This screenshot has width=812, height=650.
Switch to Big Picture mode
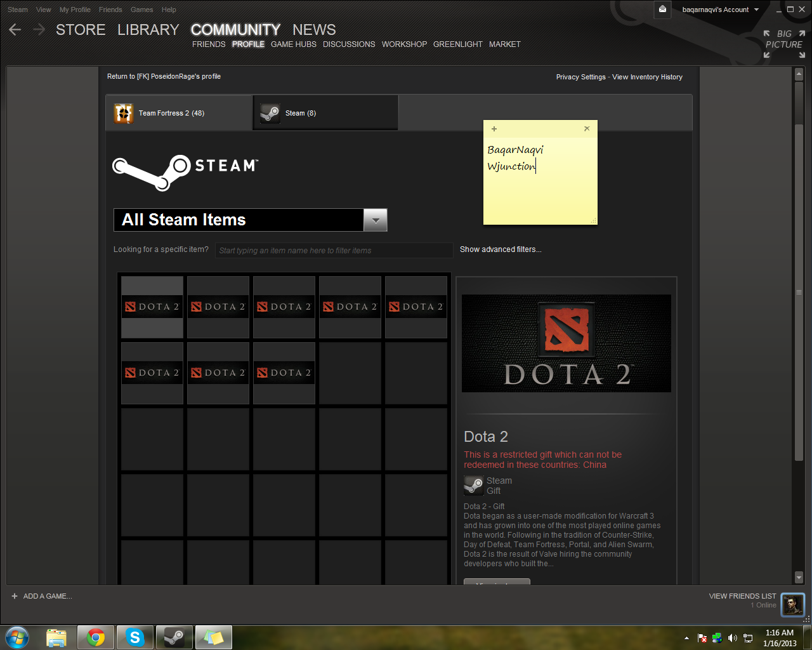click(784, 44)
